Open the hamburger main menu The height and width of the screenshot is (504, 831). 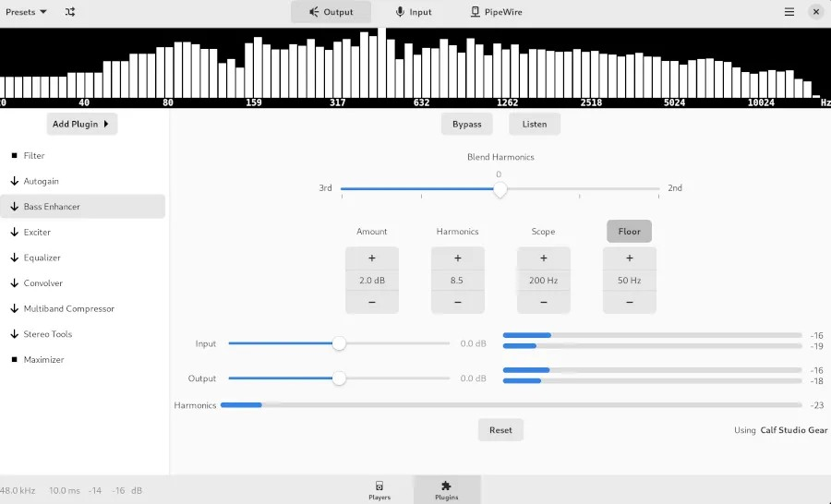(789, 12)
